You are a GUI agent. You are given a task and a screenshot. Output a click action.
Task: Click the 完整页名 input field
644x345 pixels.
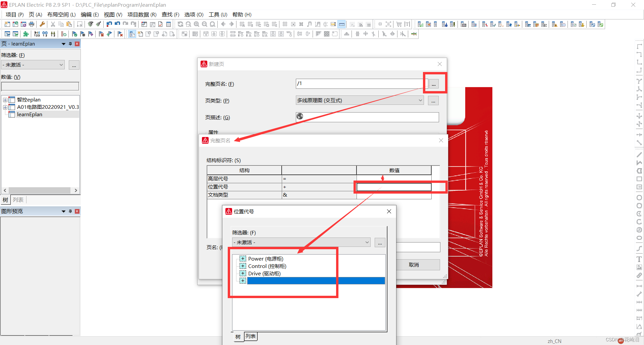click(362, 84)
